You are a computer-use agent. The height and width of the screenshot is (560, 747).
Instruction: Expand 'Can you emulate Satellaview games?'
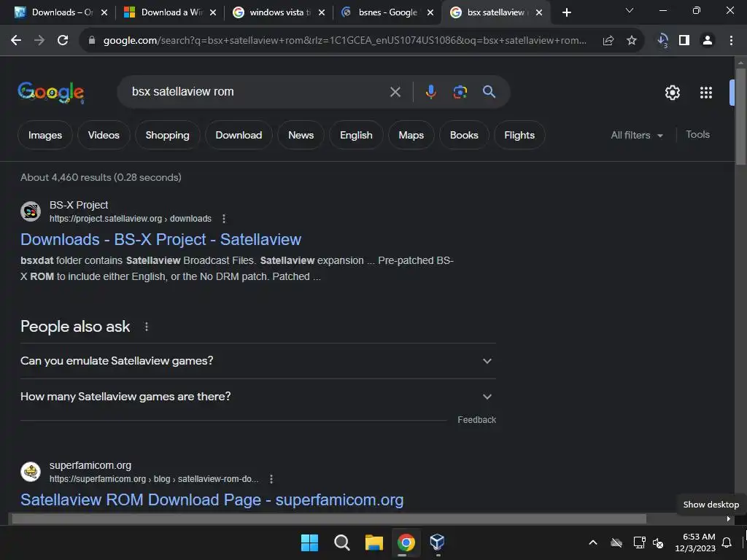pyautogui.click(x=258, y=361)
